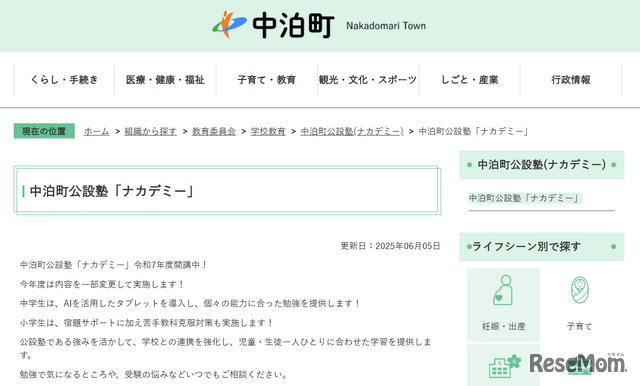Open the 行政情報 menu
The width and height of the screenshot is (640, 386).
[571, 80]
